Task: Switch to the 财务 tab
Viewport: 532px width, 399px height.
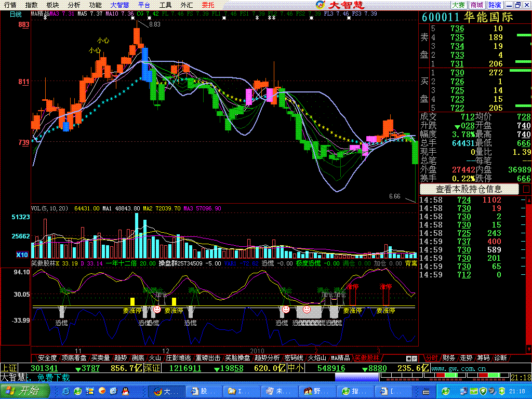Action: (x=449, y=358)
